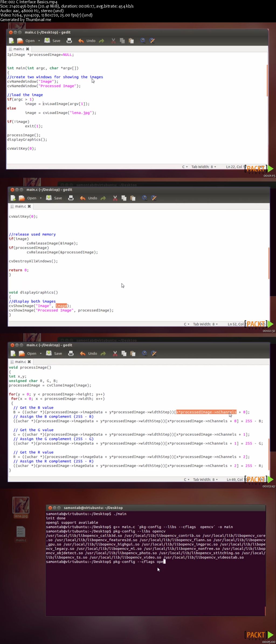Close main.c tab in gedit showing cvNamedWindow code

(x=27, y=49)
